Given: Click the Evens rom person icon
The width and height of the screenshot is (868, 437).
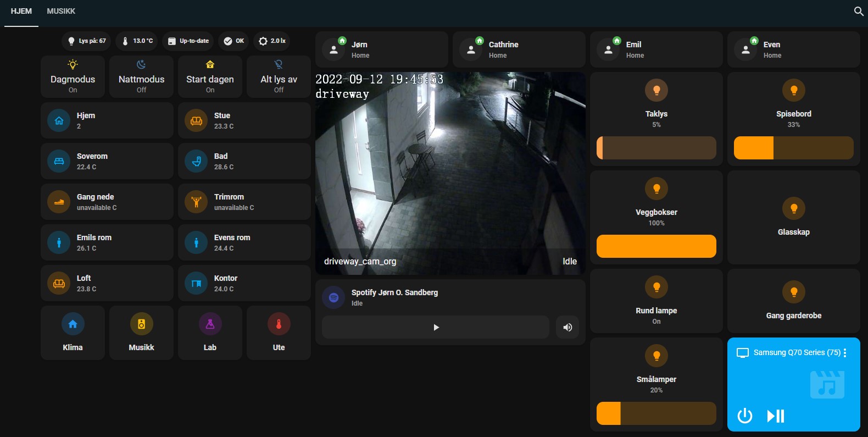Looking at the screenshot, I should [x=196, y=242].
